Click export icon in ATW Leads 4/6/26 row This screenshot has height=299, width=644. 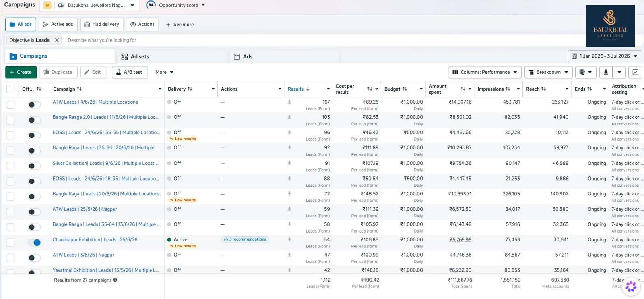(289, 102)
